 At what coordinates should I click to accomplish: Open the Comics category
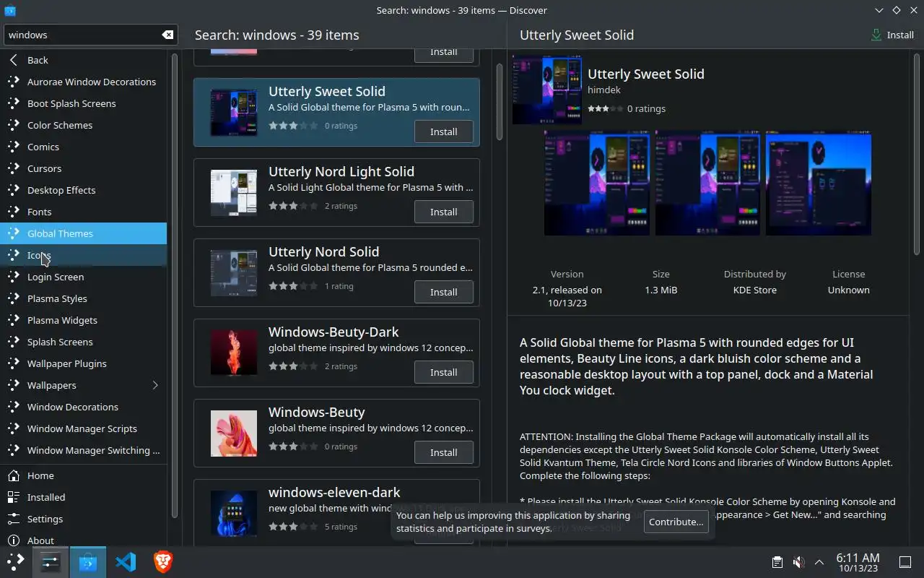[83, 147]
